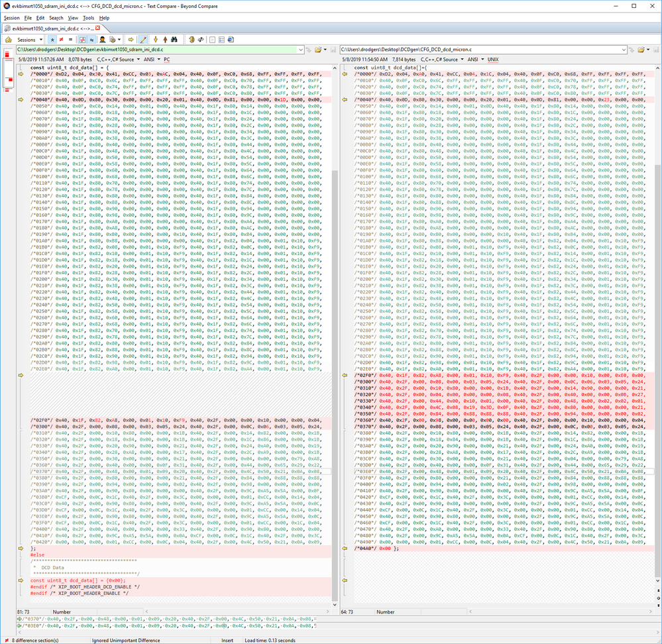
Task: Click the Home icon in the toolbar
Action: [x=9, y=40]
